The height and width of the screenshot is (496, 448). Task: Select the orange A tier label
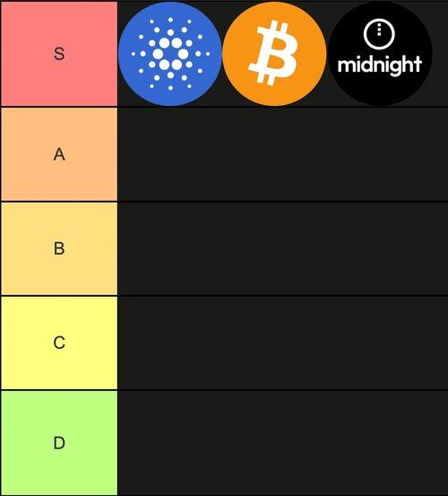pyautogui.click(x=59, y=154)
